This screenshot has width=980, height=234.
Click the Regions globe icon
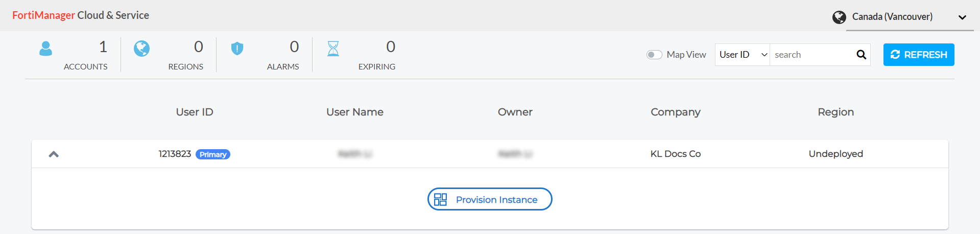pyautogui.click(x=141, y=49)
